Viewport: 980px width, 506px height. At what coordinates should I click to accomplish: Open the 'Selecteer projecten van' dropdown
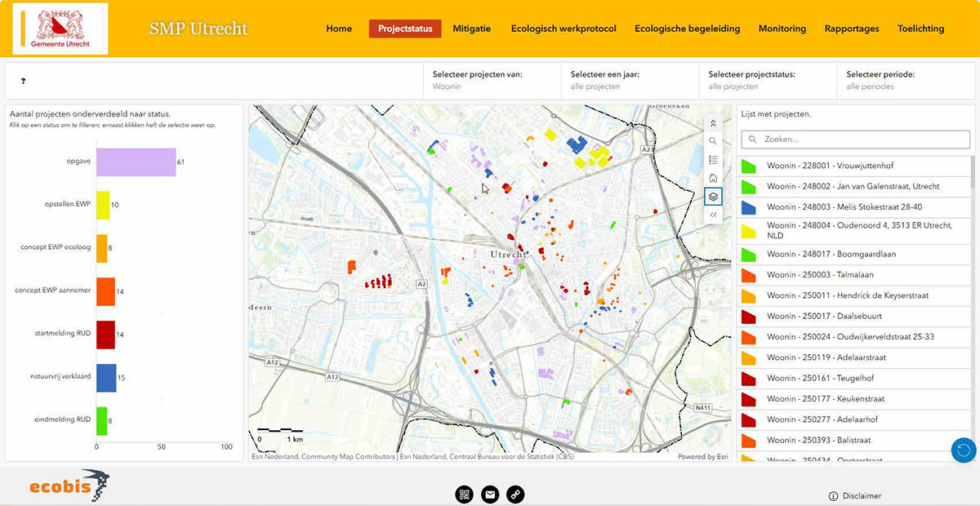492,80
